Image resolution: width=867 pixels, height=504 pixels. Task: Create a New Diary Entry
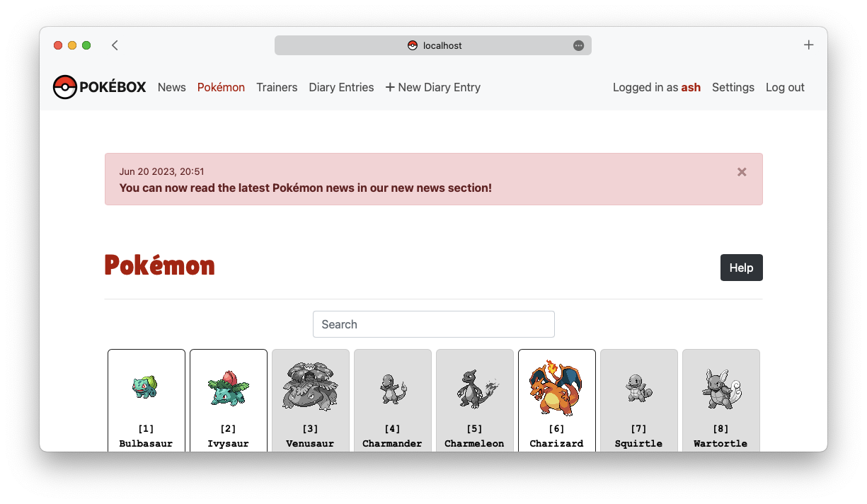(433, 87)
